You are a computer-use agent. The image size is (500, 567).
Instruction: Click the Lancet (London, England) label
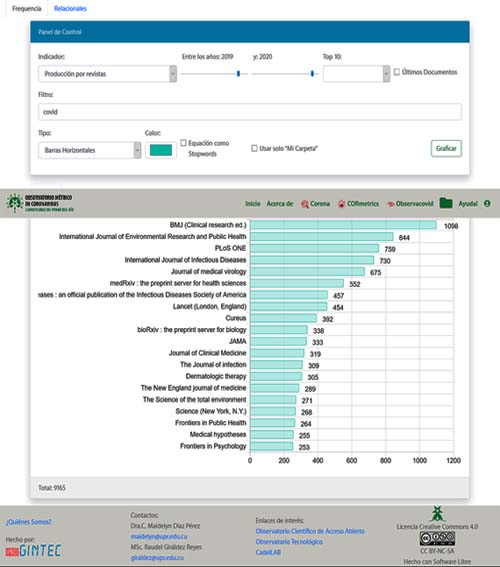(x=209, y=307)
